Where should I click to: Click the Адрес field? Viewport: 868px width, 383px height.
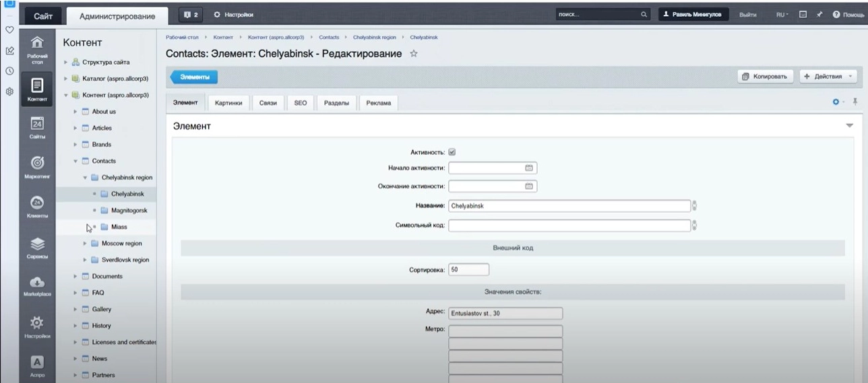[x=505, y=314]
